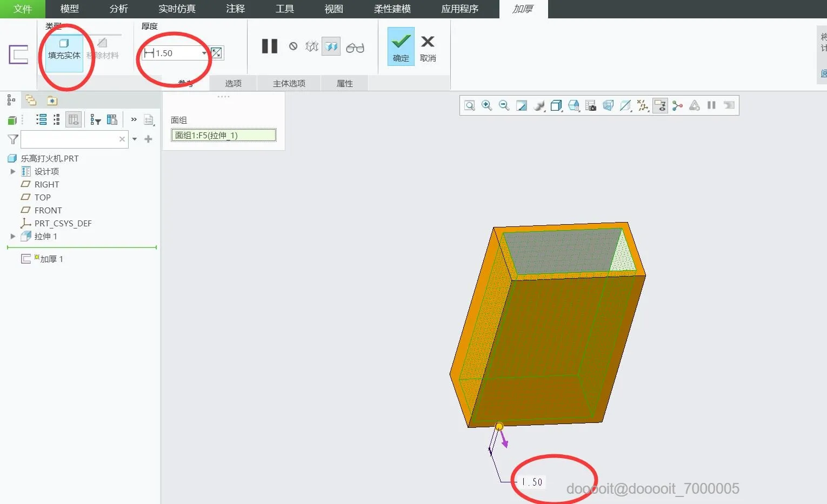The height and width of the screenshot is (504, 827).
Task: Switch to the 柔性建模 ribbon tab
Action: 392,9
